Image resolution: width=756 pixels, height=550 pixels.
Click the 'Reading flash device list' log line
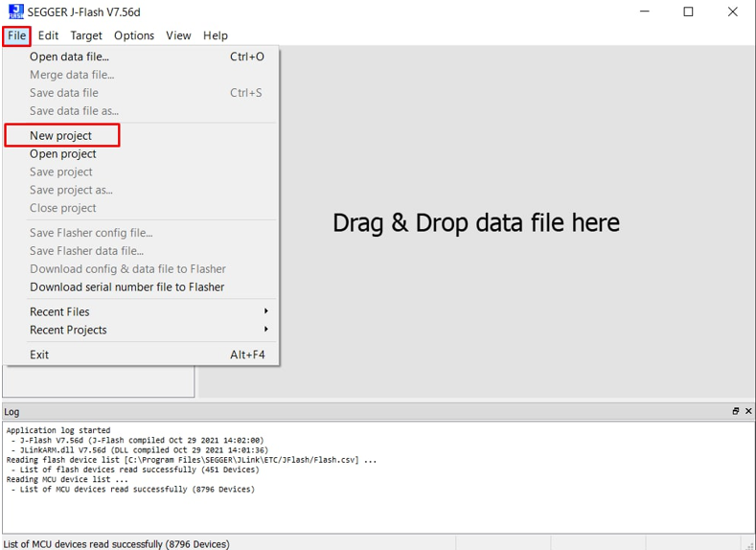point(192,460)
